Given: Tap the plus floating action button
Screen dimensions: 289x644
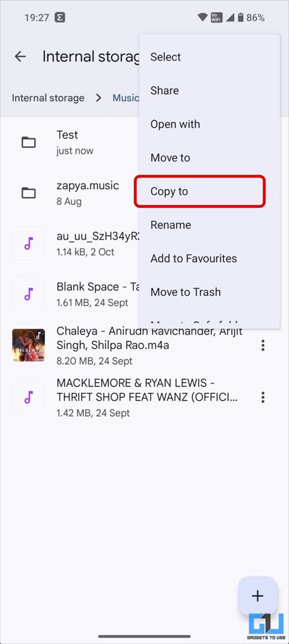Looking at the screenshot, I should click(x=257, y=596).
